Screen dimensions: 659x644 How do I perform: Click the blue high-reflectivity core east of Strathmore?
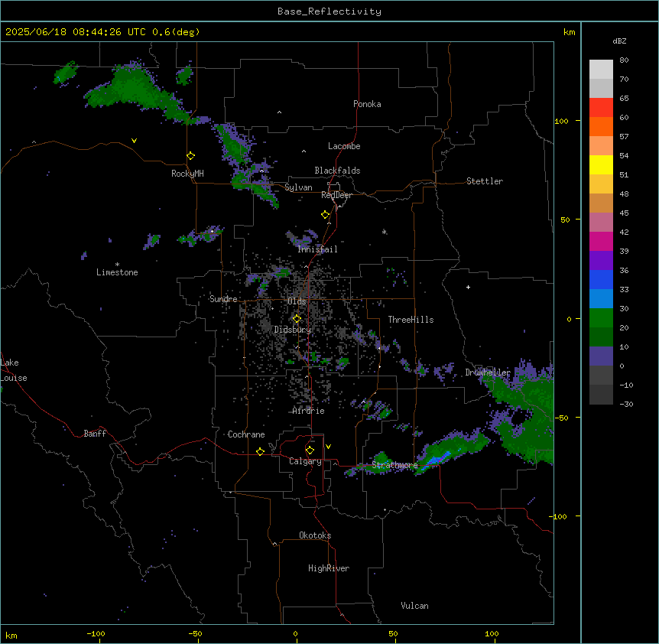[x=437, y=459]
